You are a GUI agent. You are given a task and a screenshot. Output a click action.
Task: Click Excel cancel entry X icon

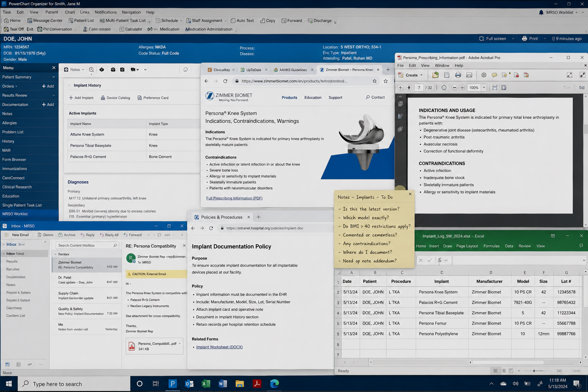[x=420, y=260]
